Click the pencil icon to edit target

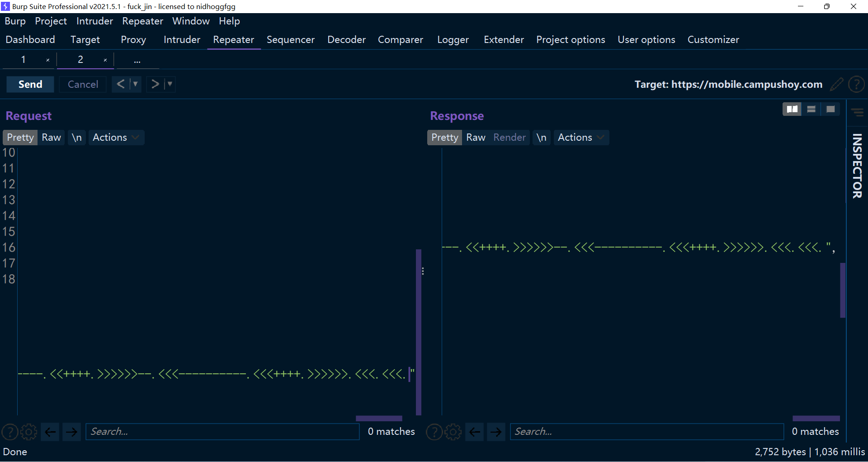coord(836,84)
